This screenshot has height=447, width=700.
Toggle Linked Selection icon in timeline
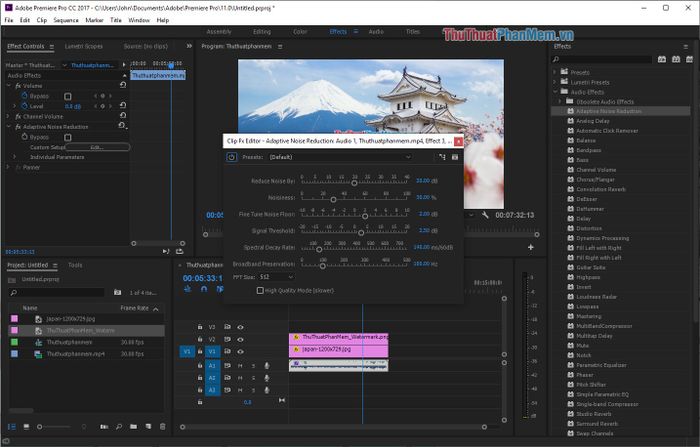tap(220, 289)
